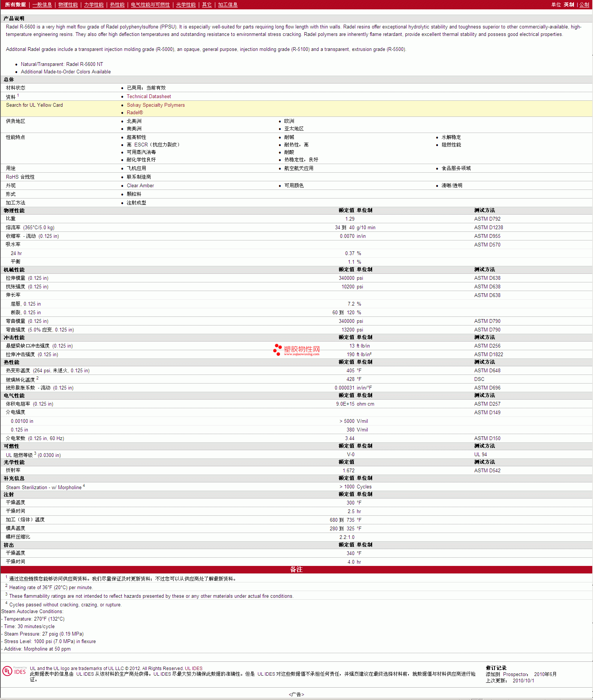Click the 上次更新 2010/10/1 date text

pos(510,681)
